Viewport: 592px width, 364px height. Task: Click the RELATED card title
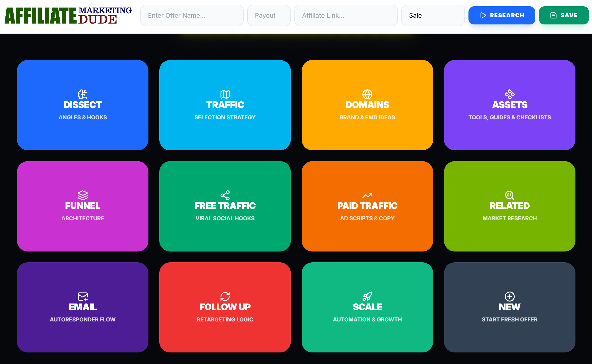(509, 206)
